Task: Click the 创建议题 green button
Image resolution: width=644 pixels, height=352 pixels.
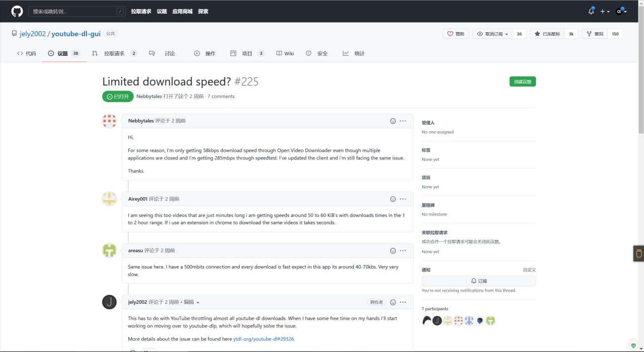Action: tap(522, 81)
